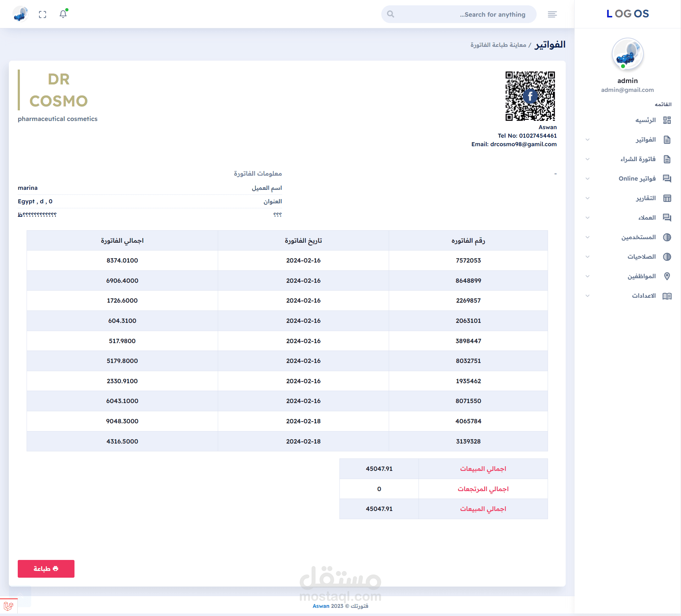Open the top-left user avatar

coord(20,14)
